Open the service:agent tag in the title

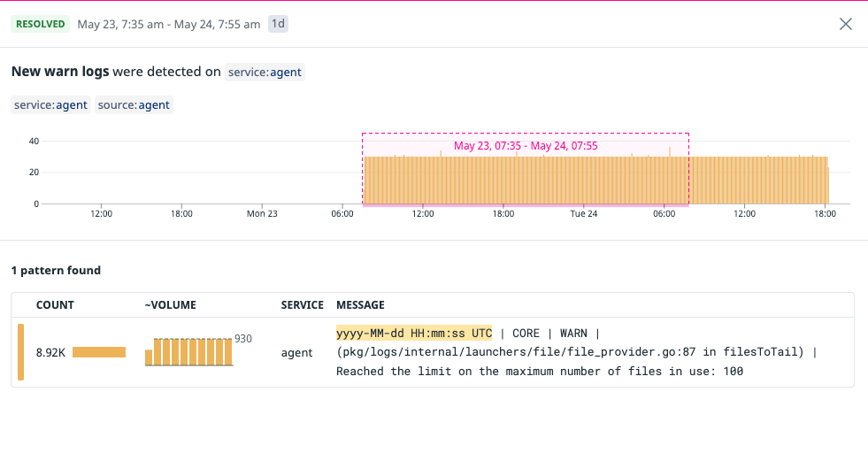[x=265, y=72]
